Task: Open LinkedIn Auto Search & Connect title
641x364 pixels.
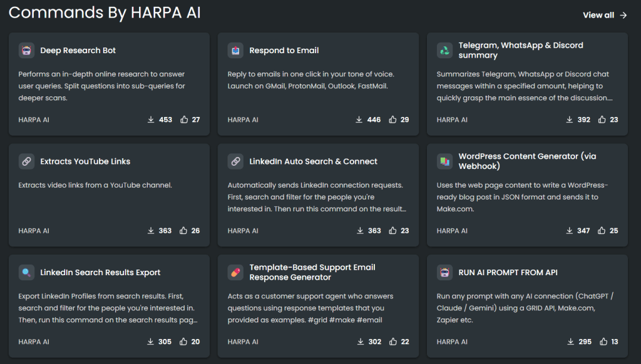Action: (x=313, y=161)
